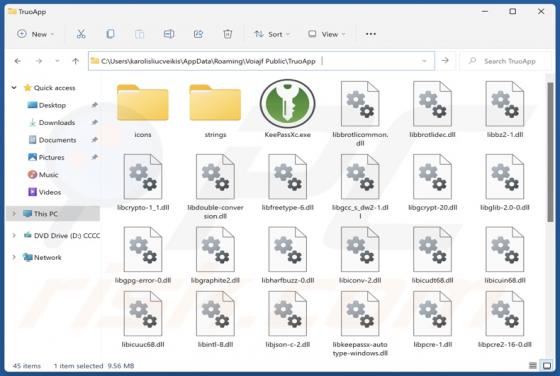Select libicuin68.dll file icon
560x376 pixels.
[x=505, y=249]
